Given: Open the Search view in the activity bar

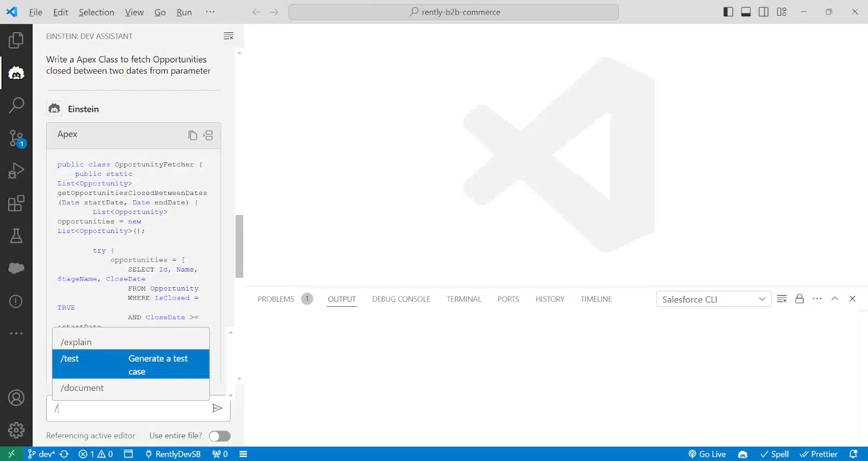Looking at the screenshot, I should (16, 105).
